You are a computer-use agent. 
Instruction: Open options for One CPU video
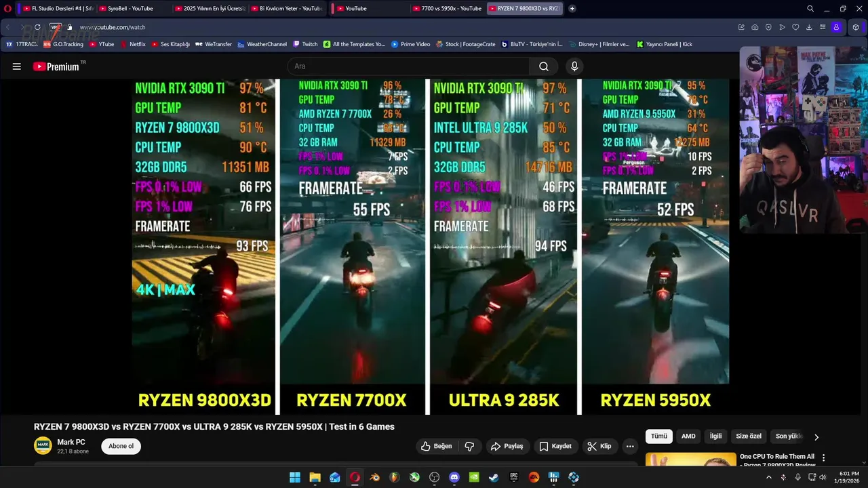click(x=824, y=458)
